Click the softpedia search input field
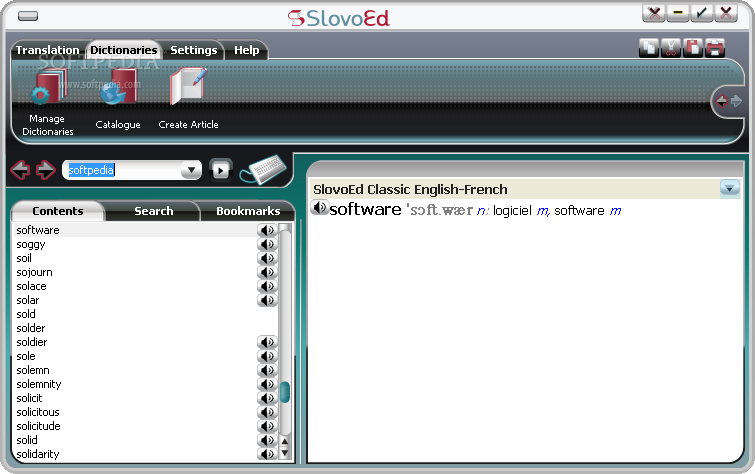Image resolution: width=755 pixels, height=474 pixels. 123,170
